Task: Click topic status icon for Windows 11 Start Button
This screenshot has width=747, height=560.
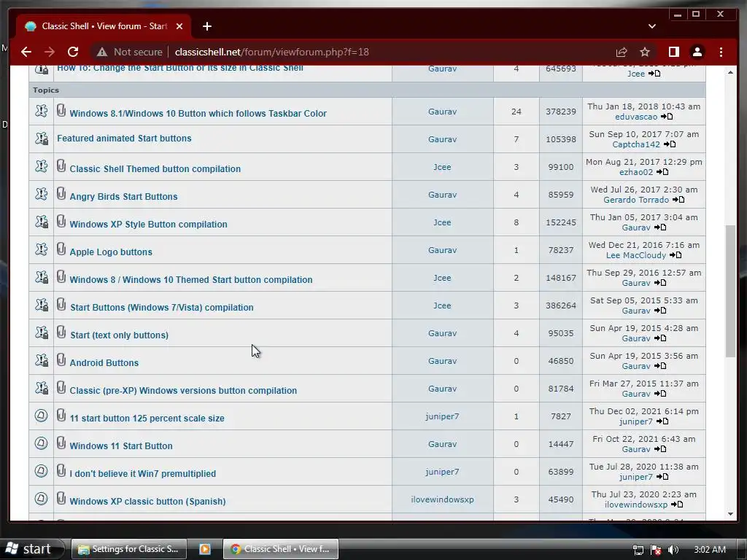Action: (42, 443)
